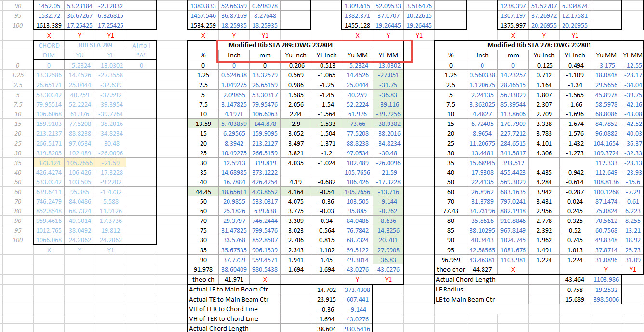Click the 'theo chor' cell in STA 278 table
Image resolution: width=644 pixels, height=332 pixels.
pyautogui.click(x=450, y=269)
